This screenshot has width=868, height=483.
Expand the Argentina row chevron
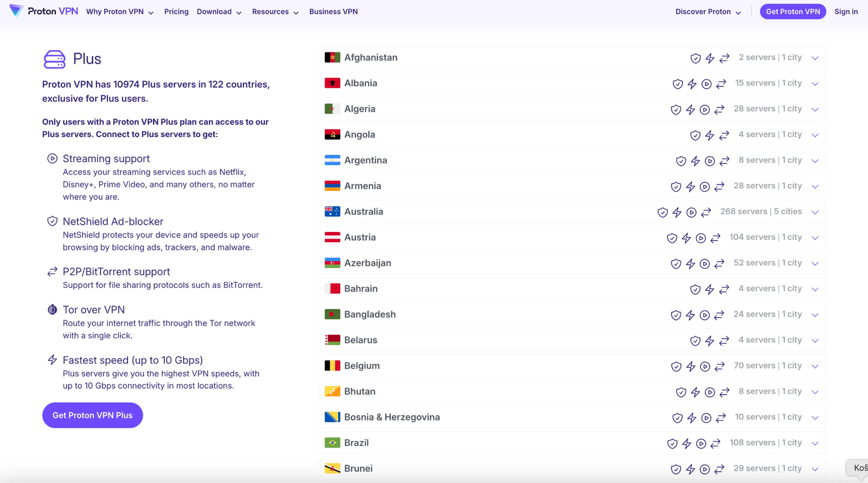click(x=815, y=161)
